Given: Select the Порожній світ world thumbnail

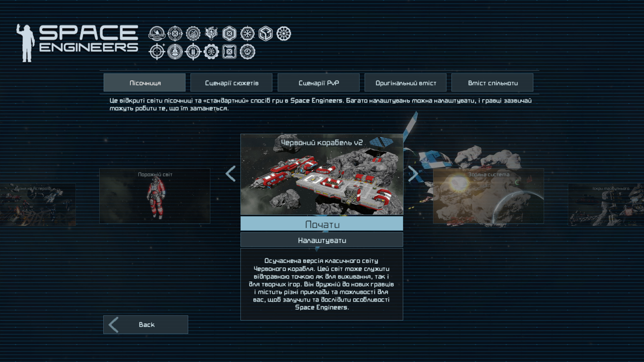Looking at the screenshot, I should pos(155,196).
